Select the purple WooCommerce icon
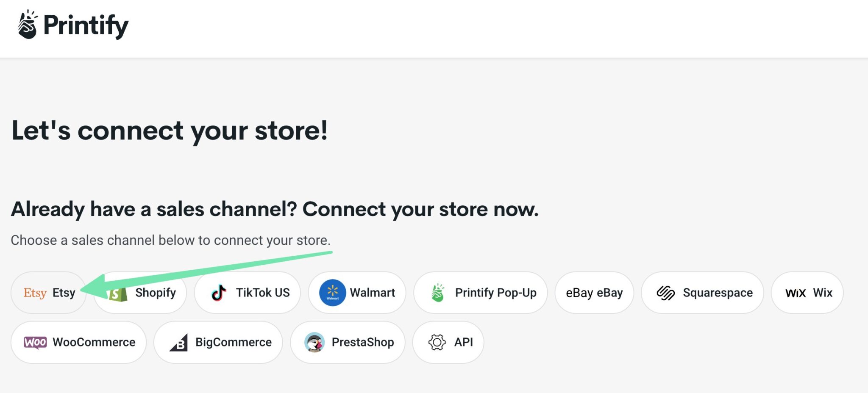This screenshot has width=868, height=393. [x=36, y=342]
